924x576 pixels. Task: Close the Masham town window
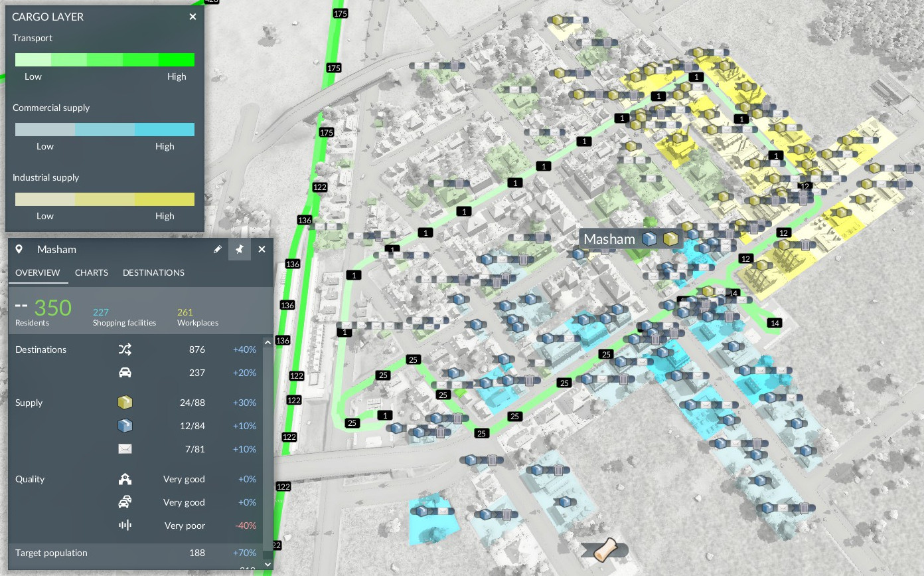tap(262, 249)
